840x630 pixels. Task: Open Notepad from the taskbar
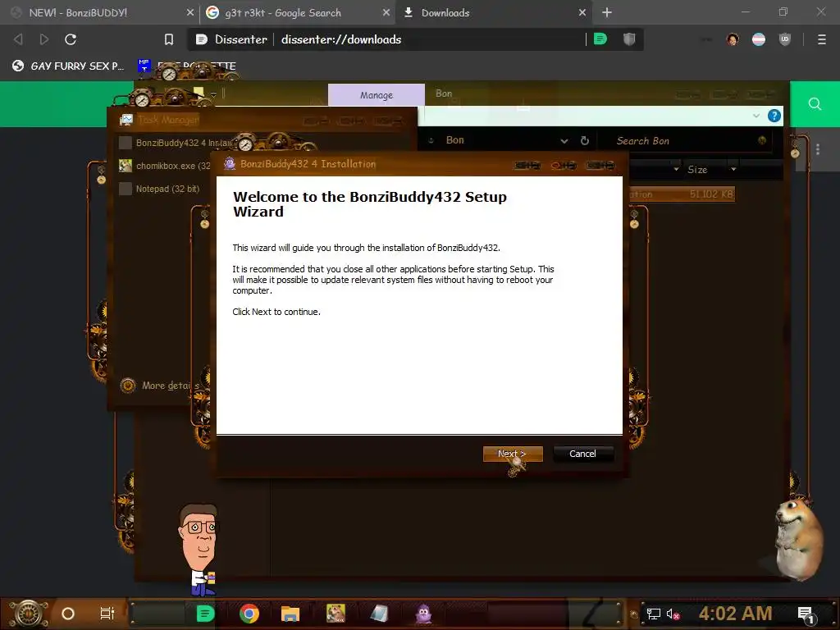pos(379,614)
